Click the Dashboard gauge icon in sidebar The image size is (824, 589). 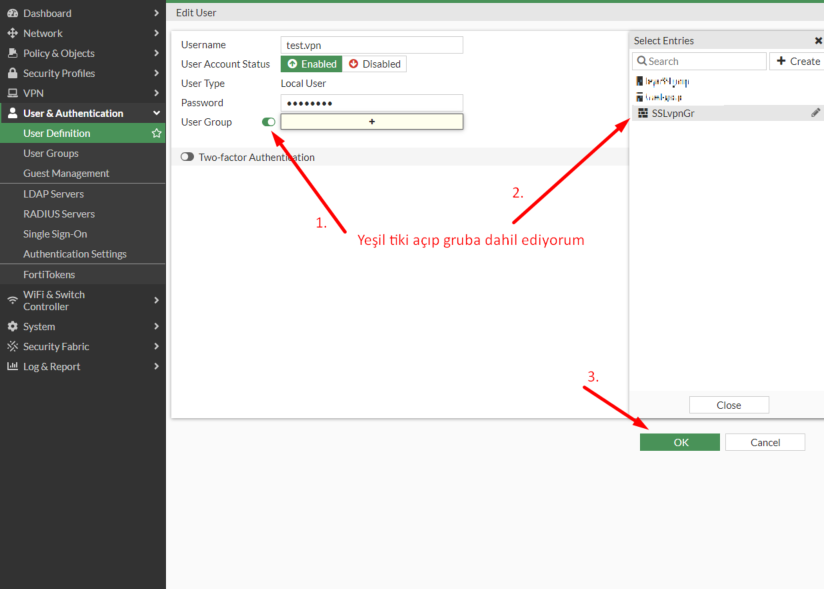click(12, 13)
